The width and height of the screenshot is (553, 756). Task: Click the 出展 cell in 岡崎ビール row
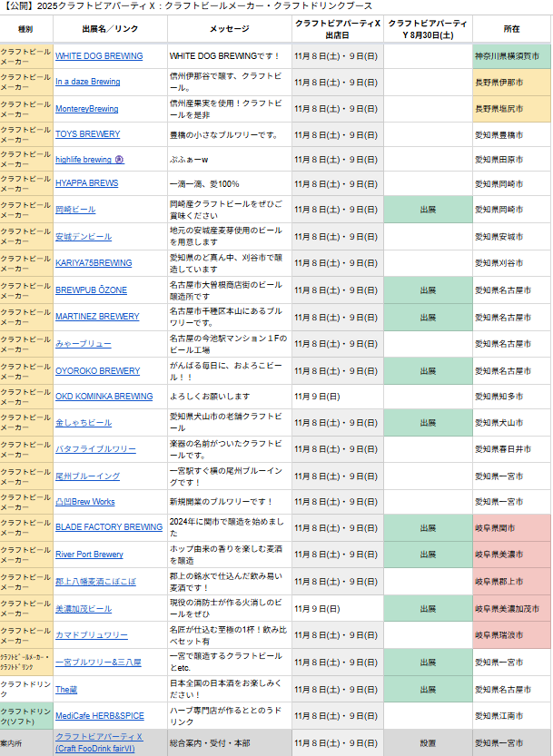(x=428, y=210)
